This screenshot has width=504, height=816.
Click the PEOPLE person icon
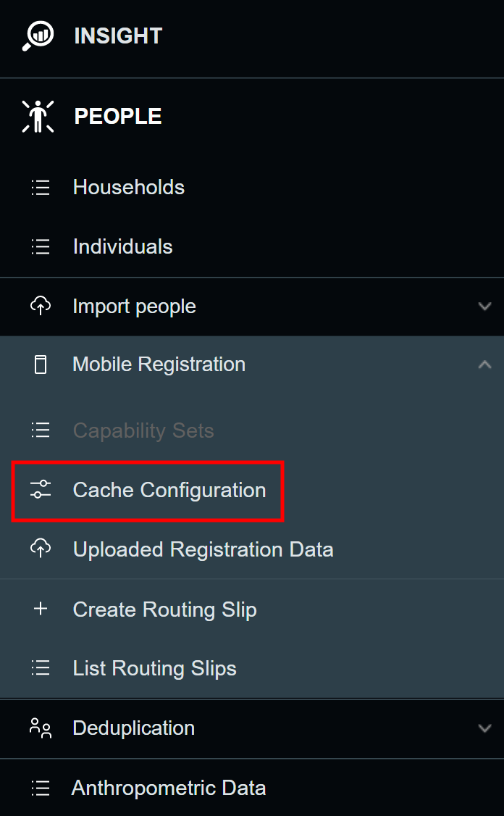(38, 115)
